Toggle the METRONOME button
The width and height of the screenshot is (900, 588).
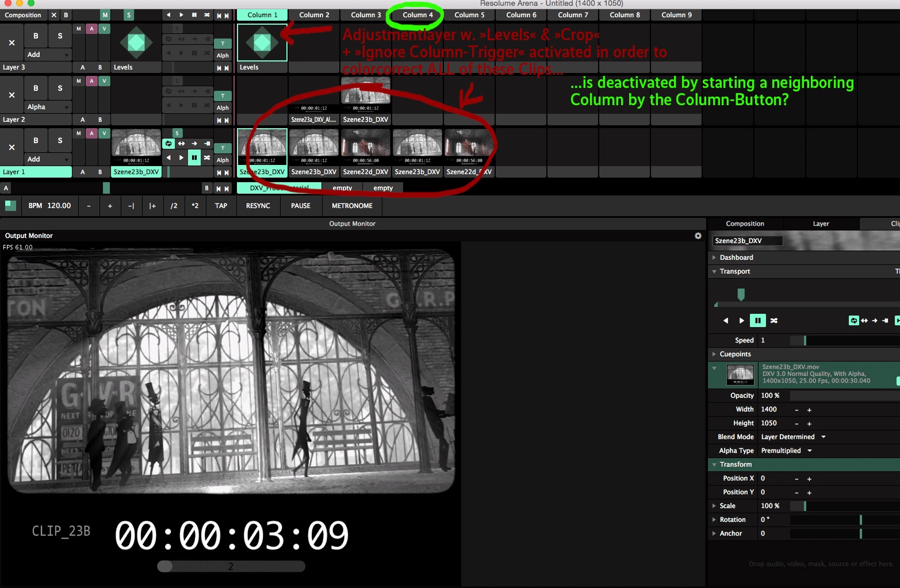[352, 206]
